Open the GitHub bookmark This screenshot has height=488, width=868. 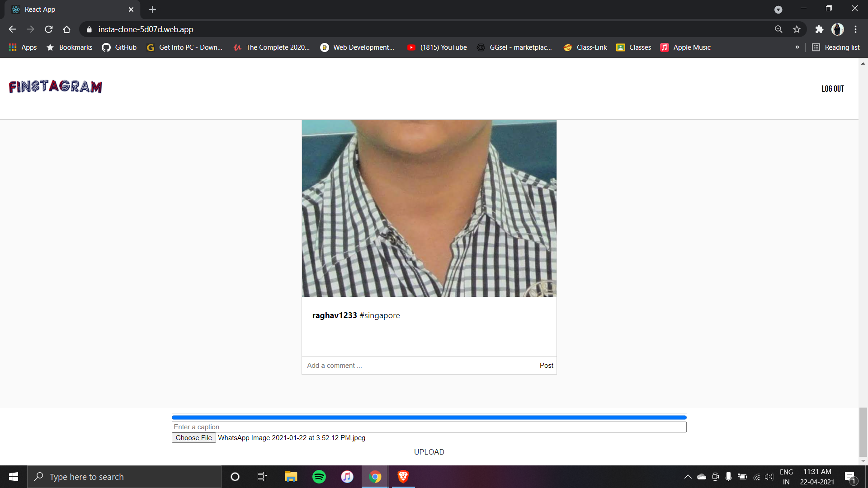point(118,47)
